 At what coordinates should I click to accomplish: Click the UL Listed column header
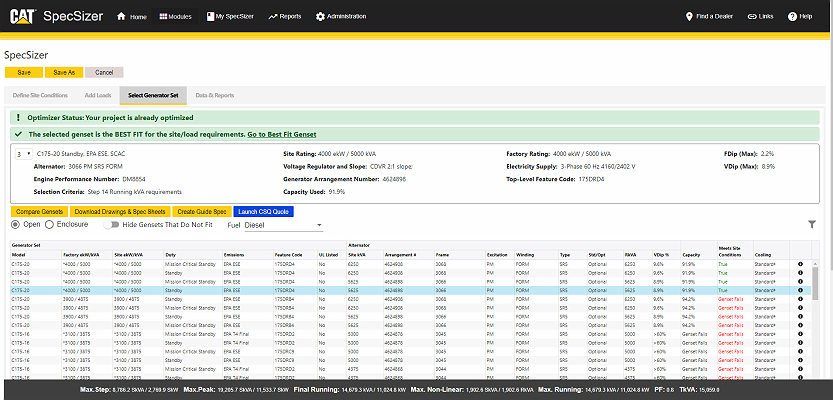pos(332,255)
